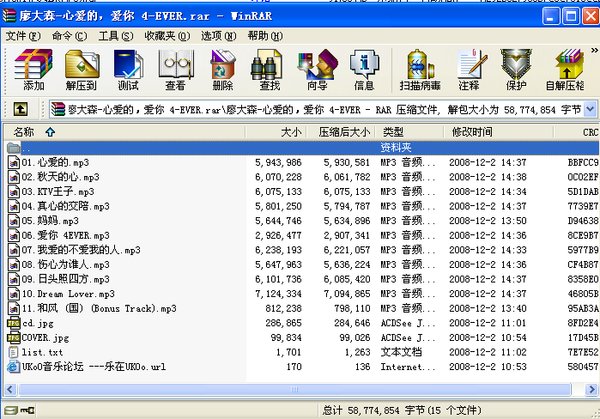Select file 06. 爱你 4EVER.mp3
This screenshot has height=419, width=600.
tap(303, 235)
